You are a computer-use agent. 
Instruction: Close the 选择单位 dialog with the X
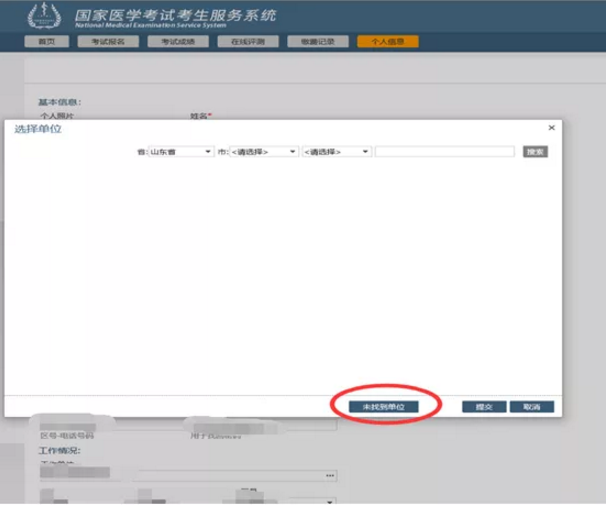pyautogui.click(x=551, y=129)
